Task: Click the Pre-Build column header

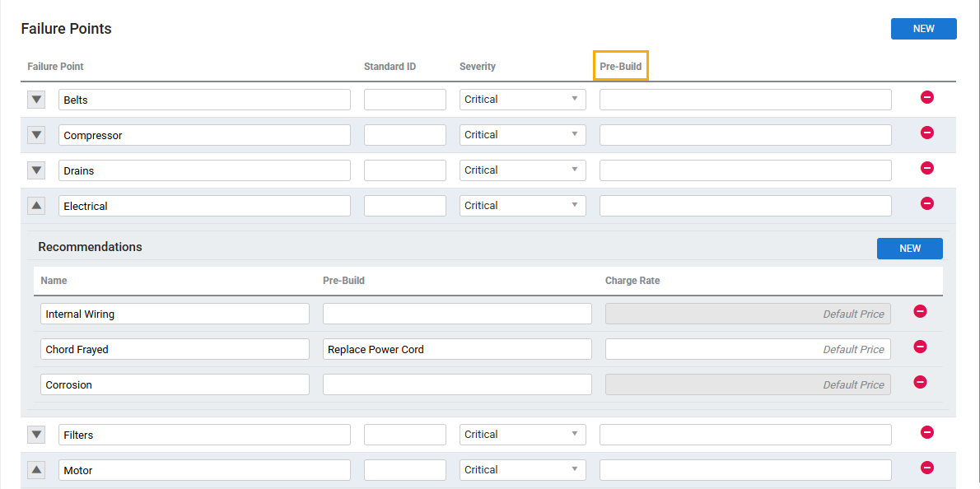Action: (x=620, y=67)
